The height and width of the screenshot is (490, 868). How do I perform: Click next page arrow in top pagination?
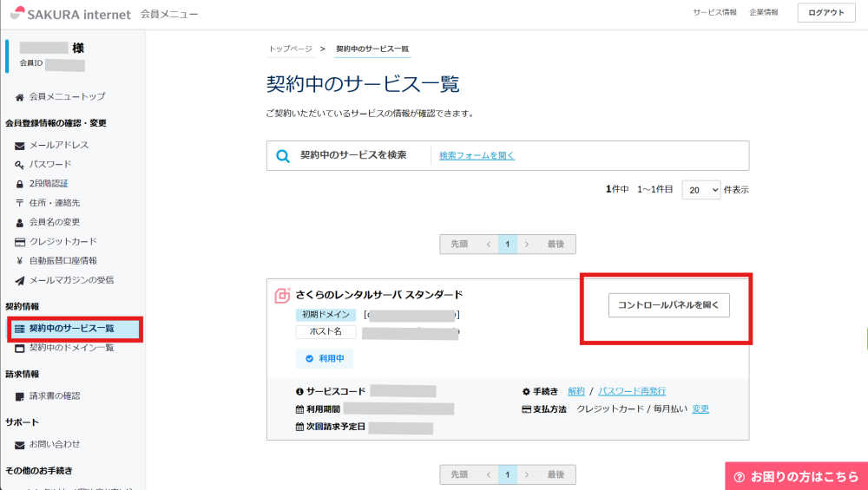[527, 244]
